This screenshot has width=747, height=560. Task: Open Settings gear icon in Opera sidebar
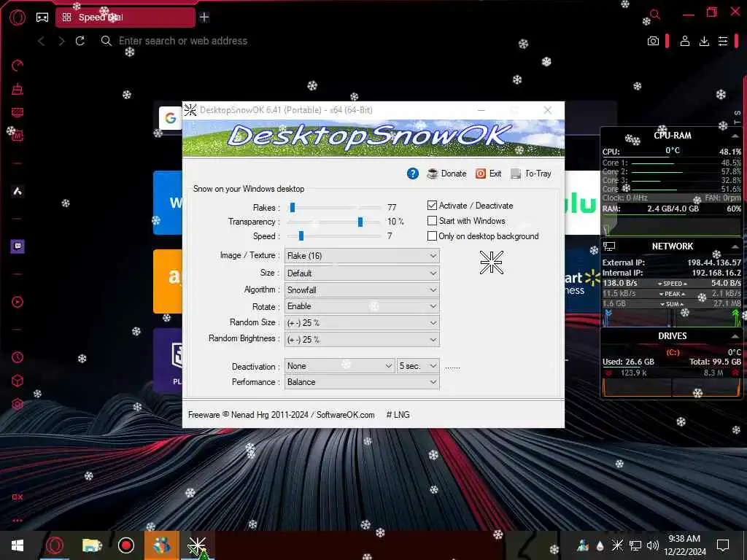[18, 404]
